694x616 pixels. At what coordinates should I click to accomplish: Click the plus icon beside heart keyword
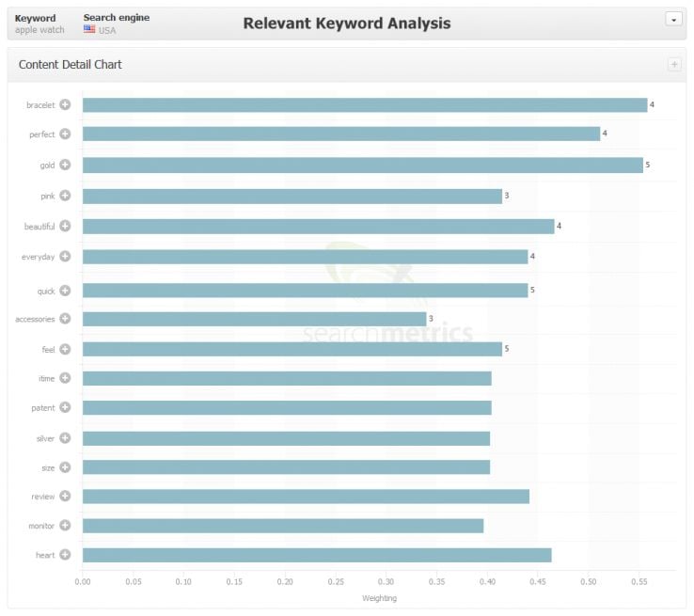[x=65, y=555]
